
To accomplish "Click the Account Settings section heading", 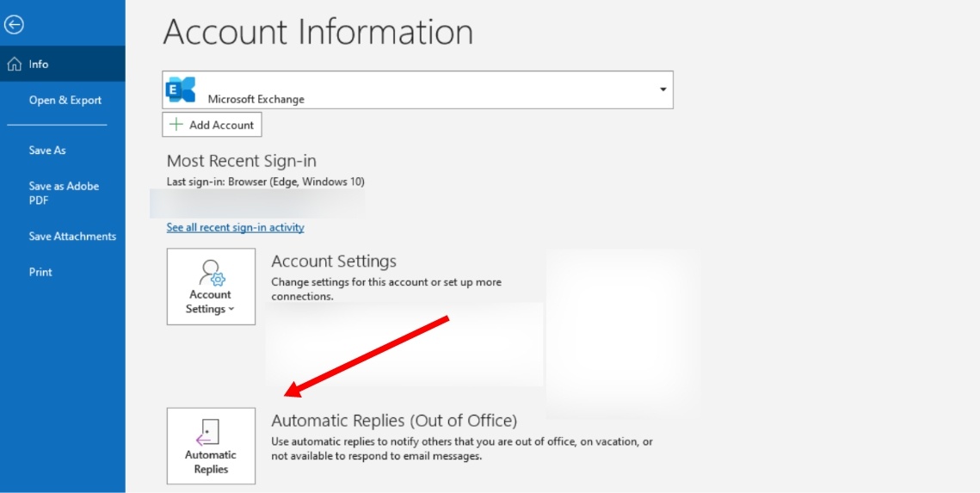I will (334, 262).
